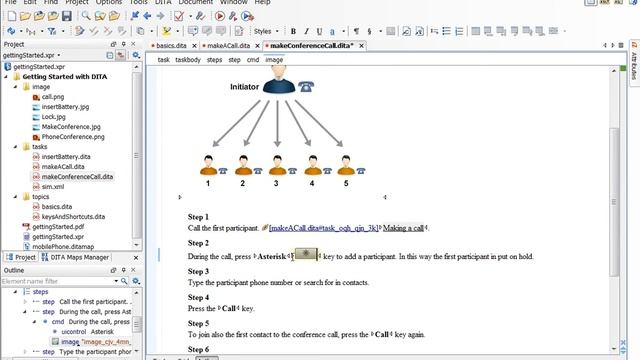
Task: Click the Insert unordered list icon
Action: 447,31
